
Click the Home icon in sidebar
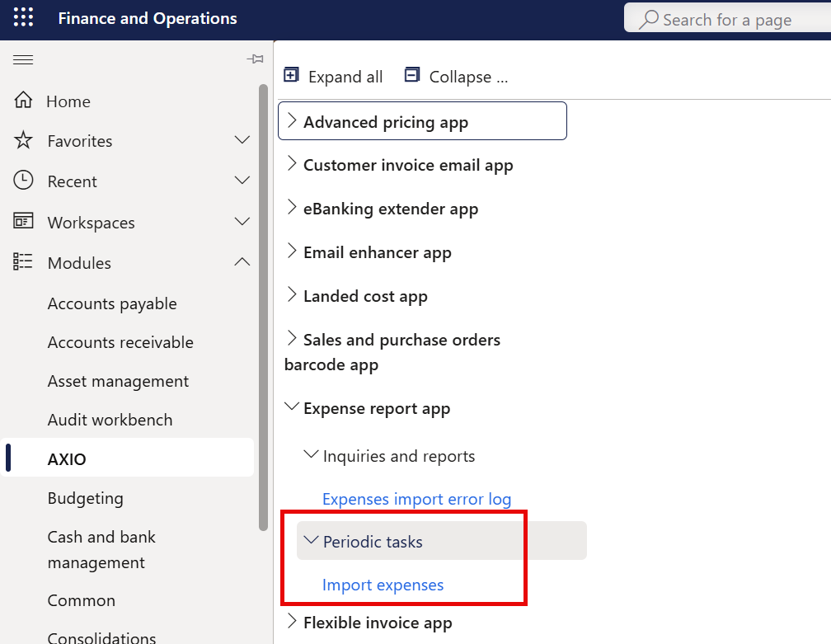pyautogui.click(x=22, y=101)
